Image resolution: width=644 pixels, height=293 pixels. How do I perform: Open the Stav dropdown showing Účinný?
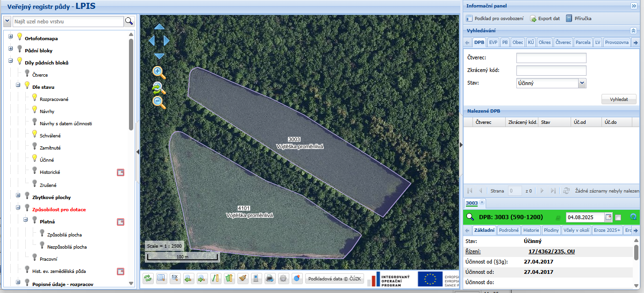[x=582, y=83]
